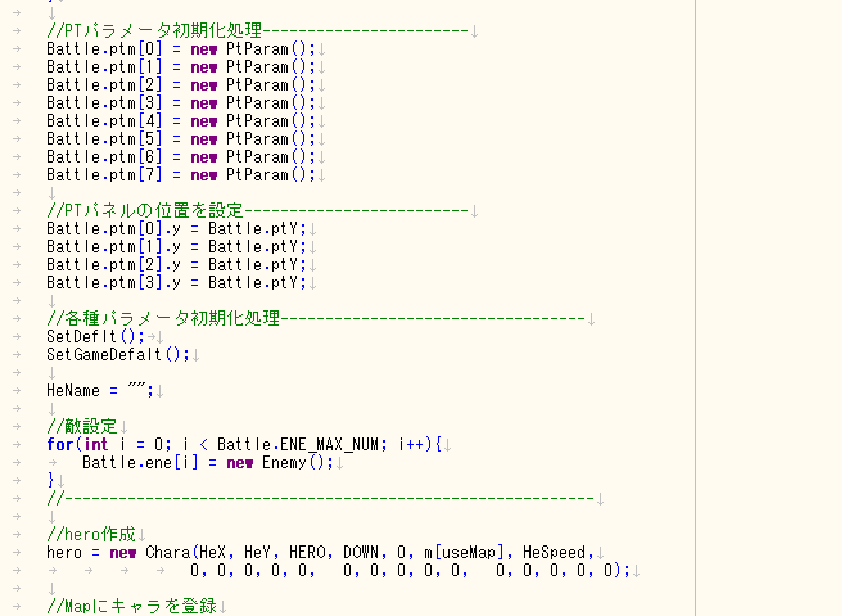Click the line 'Battle.ptm[3].y = Battle.ptY;'
The width and height of the screenshot is (842, 616).
177,283
